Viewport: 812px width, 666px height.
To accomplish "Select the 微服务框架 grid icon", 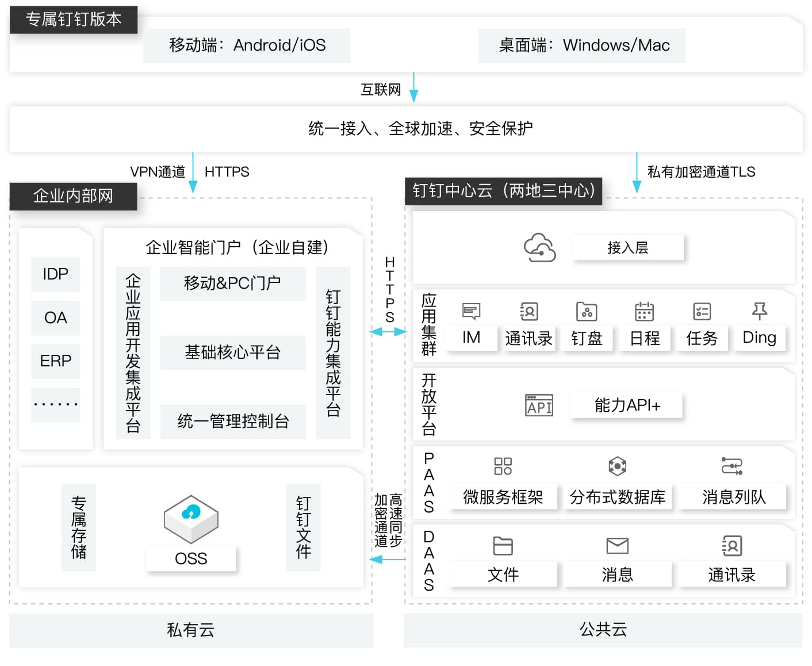I will tap(502, 466).
